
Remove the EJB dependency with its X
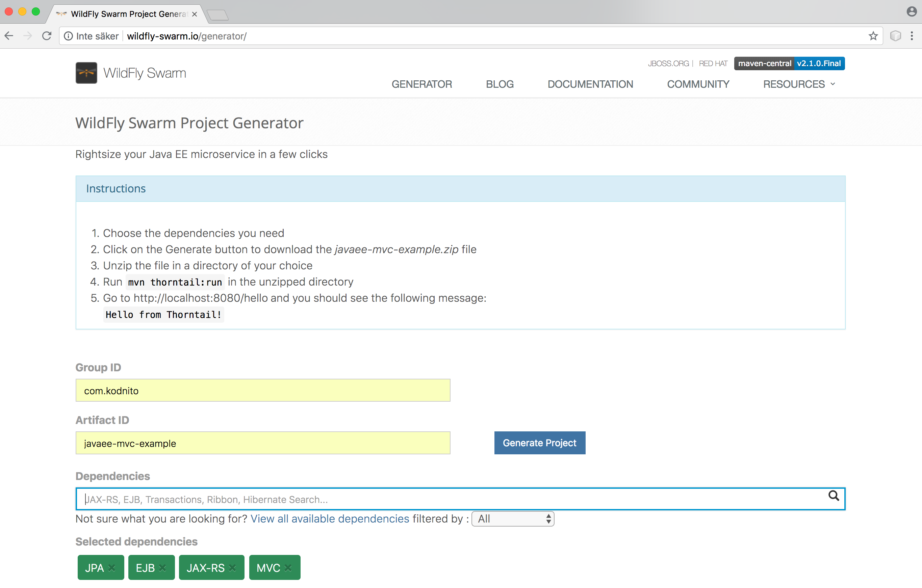pos(162,568)
